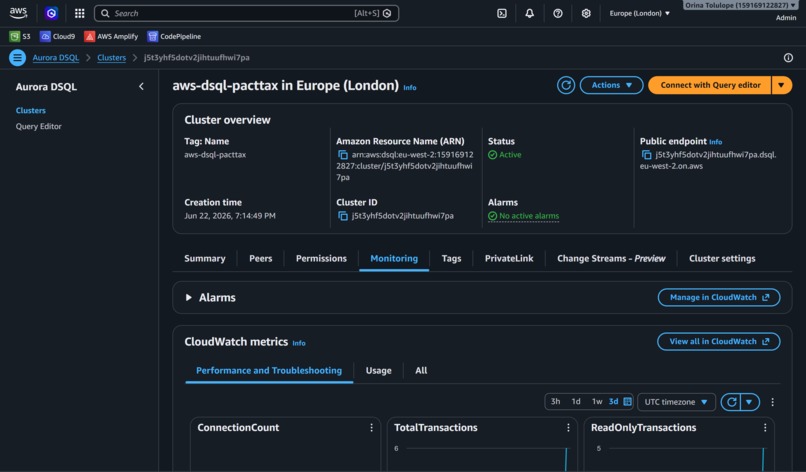Viewport: 806px width, 472px height.
Task: Open ReadOnlyTransactions widget options menu
Action: click(765, 428)
